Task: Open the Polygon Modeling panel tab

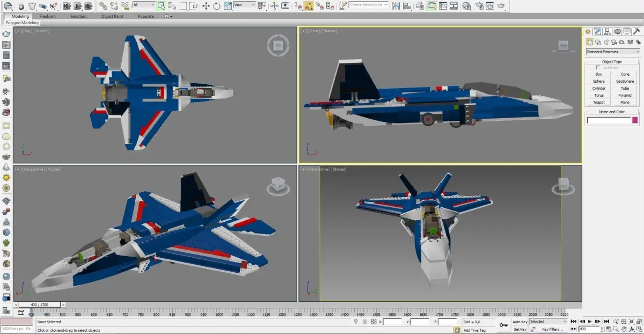Action: pos(23,23)
